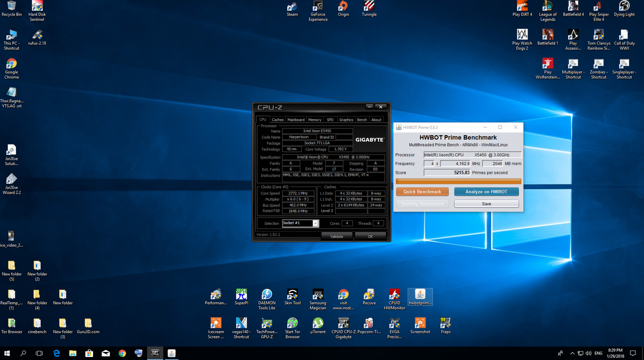
Task: Click the Validate button in CPU-Z
Action: pos(337,236)
